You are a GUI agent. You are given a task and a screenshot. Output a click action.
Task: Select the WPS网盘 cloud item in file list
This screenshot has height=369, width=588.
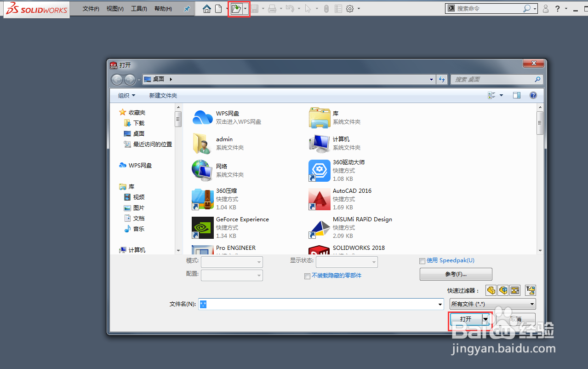tap(227, 117)
